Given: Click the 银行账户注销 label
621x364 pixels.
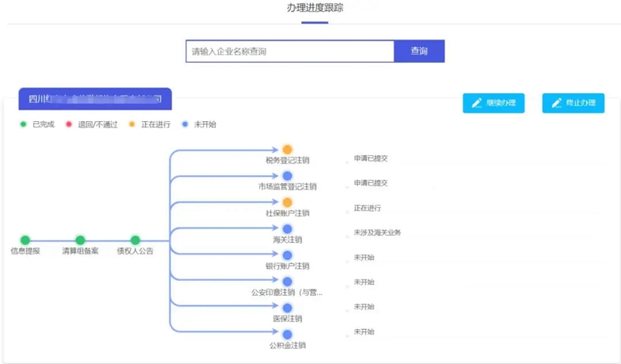Looking at the screenshot, I should [x=287, y=265].
